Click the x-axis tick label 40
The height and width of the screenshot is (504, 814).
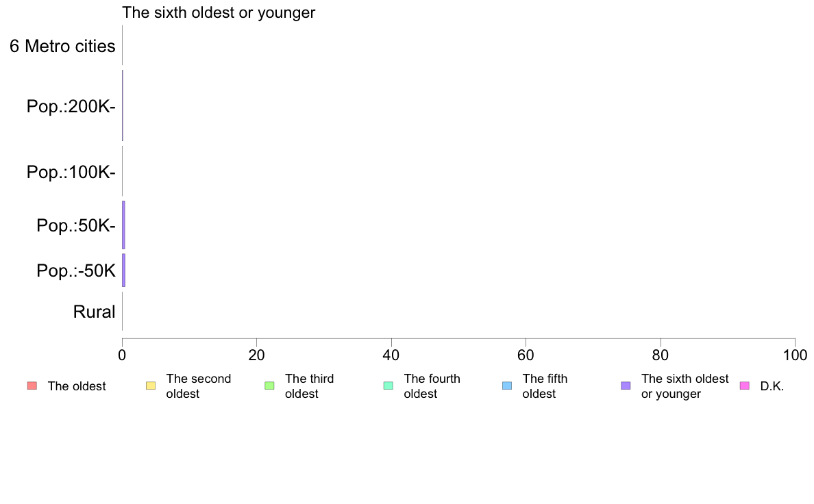click(391, 355)
